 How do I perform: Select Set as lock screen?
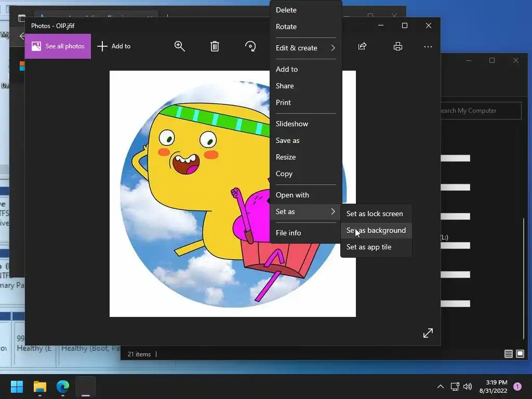coord(376,214)
